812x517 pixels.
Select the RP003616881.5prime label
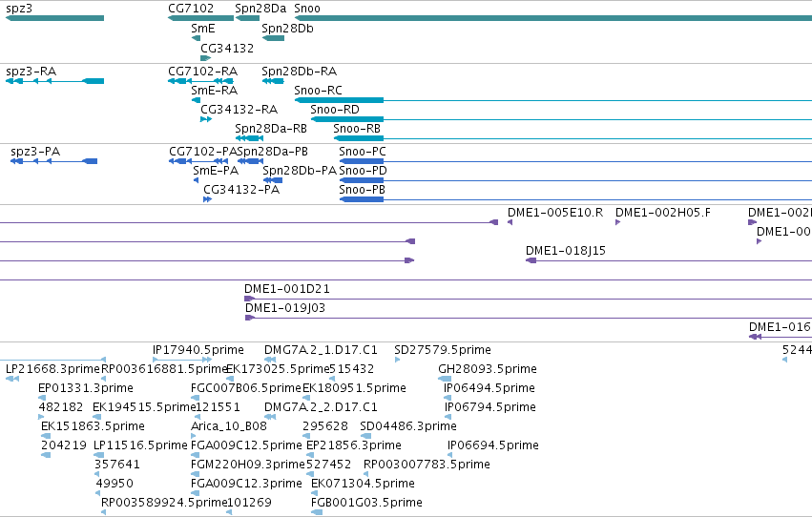[165, 369]
